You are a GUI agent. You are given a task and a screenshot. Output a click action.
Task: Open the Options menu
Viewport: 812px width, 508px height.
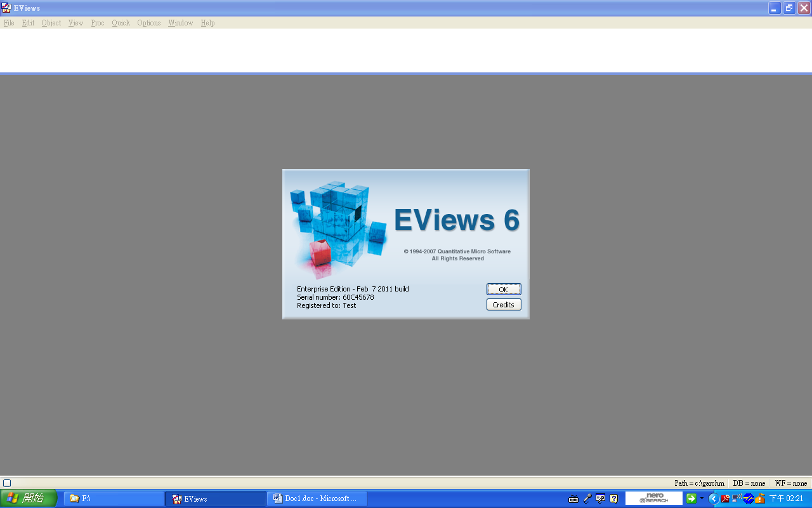point(149,23)
